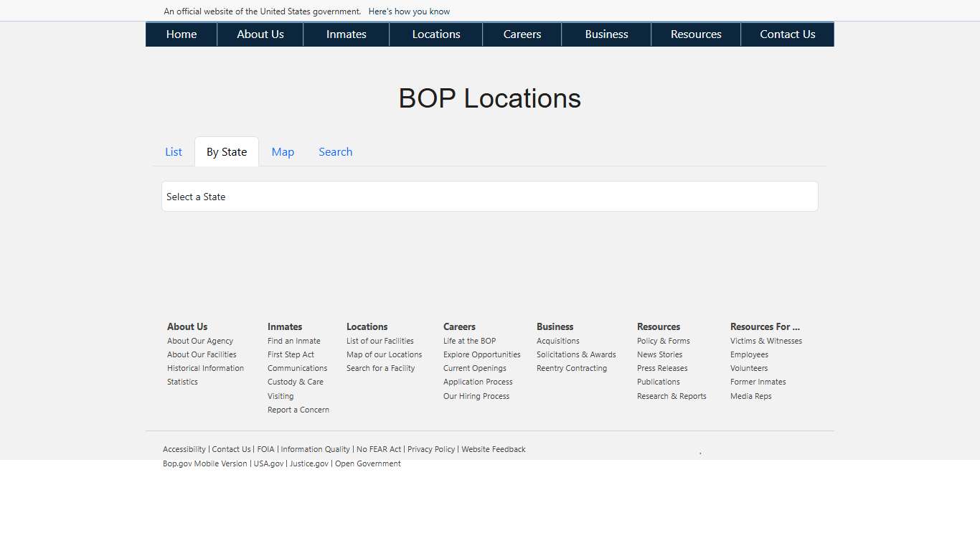Click the Website Feedback footer link
This screenshot has width=980, height=551.
point(494,449)
